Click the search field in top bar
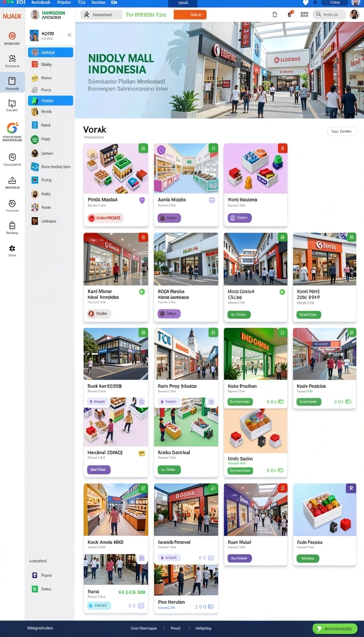Screen dimensions: 364x637 329,15
